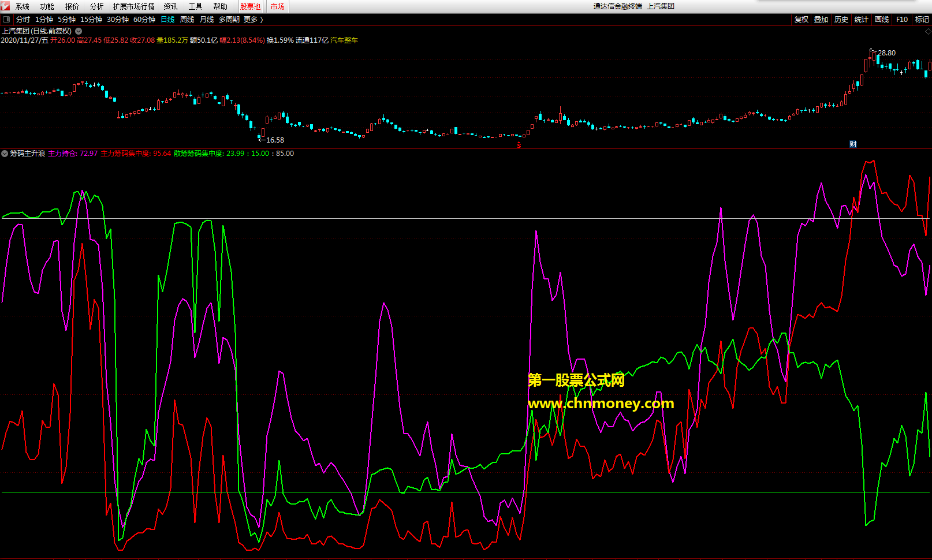Viewport: 932px width, 560px height.
Task: Click the 汽车整车 sector link
Action: (344, 40)
